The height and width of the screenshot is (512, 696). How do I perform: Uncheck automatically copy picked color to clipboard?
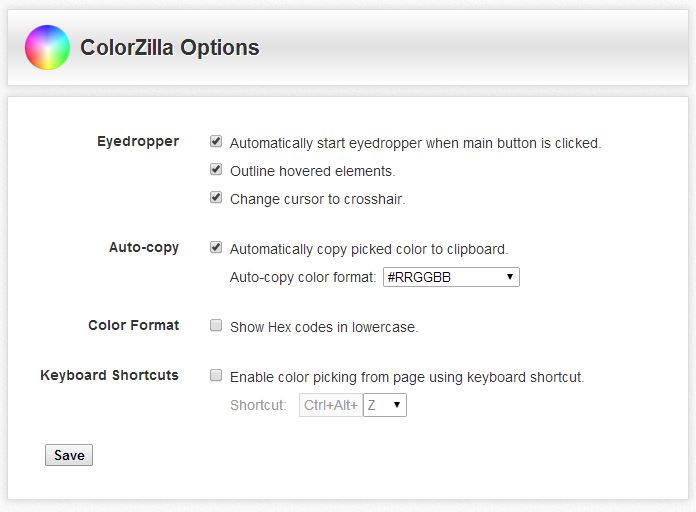pyautogui.click(x=216, y=247)
